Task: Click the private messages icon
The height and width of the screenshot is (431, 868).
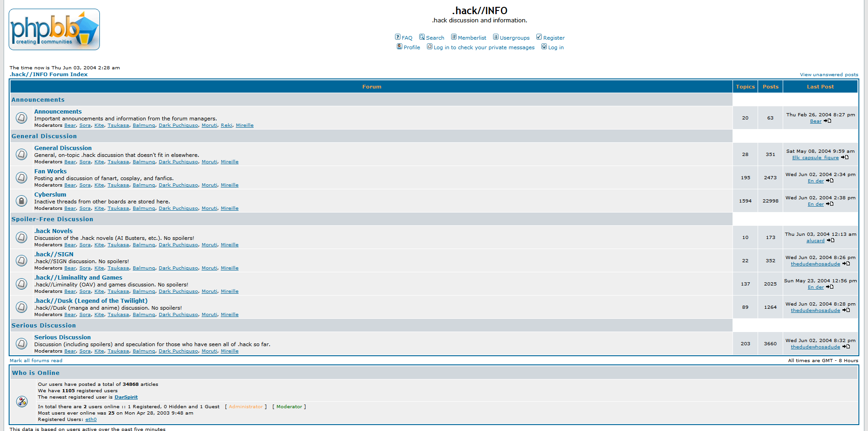Action: tap(430, 47)
